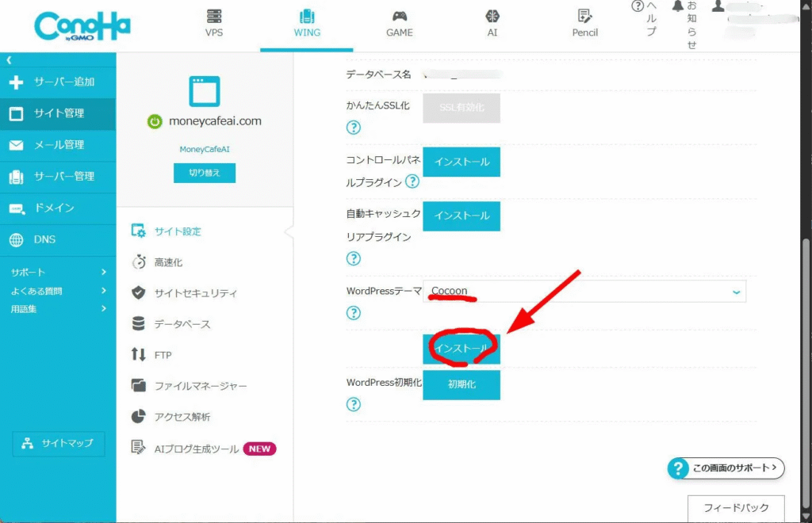Open the GAME tab
Screen dimensions: 812x523
tap(400, 23)
